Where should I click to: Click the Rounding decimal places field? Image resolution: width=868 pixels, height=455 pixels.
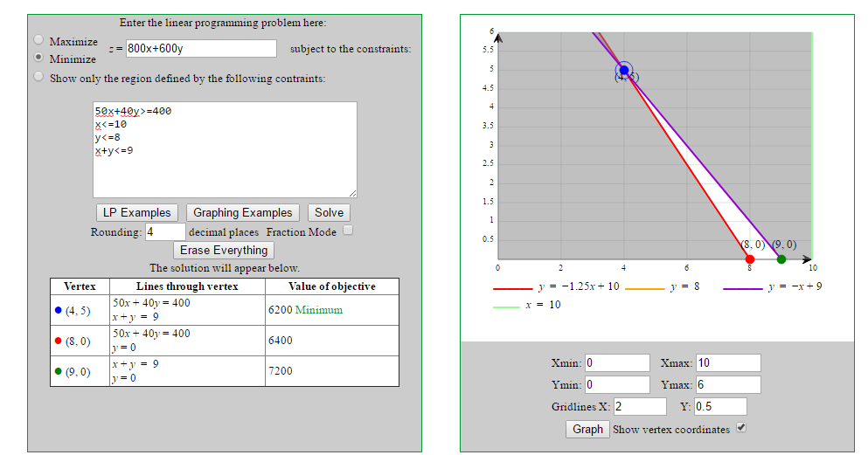tap(165, 232)
